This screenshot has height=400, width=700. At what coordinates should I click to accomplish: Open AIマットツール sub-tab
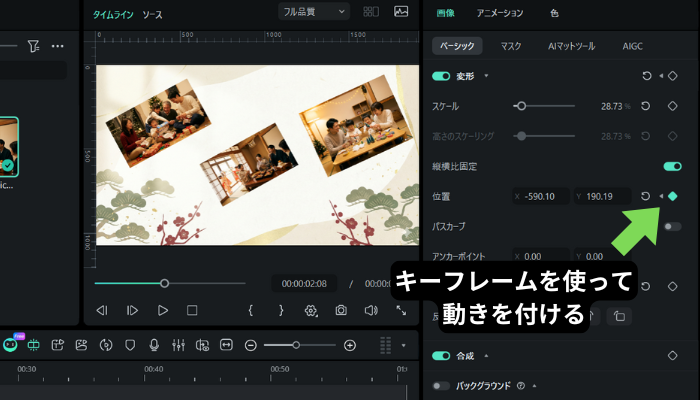(571, 46)
